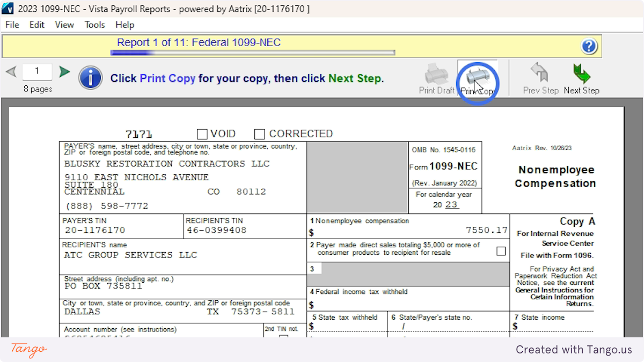Open the Help menu

(125, 25)
